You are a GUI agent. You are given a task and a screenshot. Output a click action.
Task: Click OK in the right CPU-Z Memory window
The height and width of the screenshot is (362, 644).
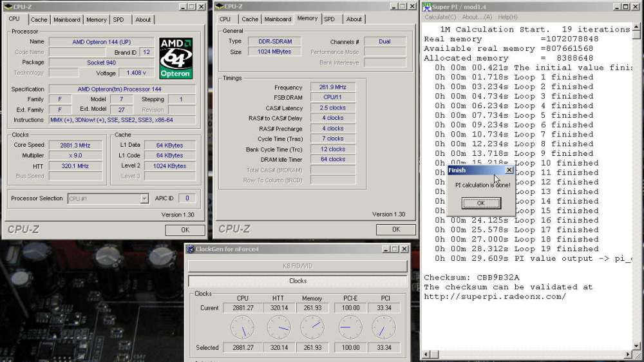[x=396, y=230]
